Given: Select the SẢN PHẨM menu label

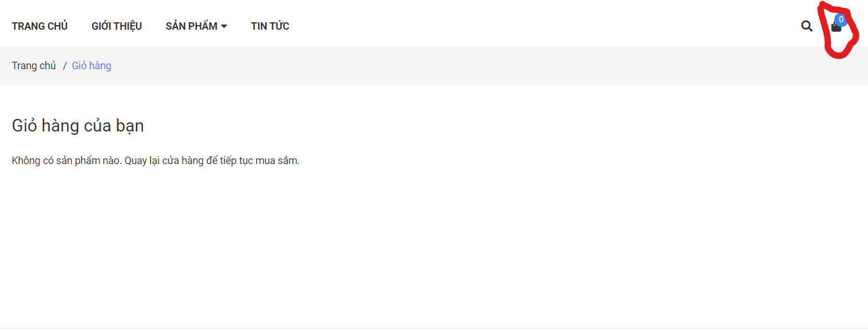Looking at the screenshot, I should coord(191,26).
